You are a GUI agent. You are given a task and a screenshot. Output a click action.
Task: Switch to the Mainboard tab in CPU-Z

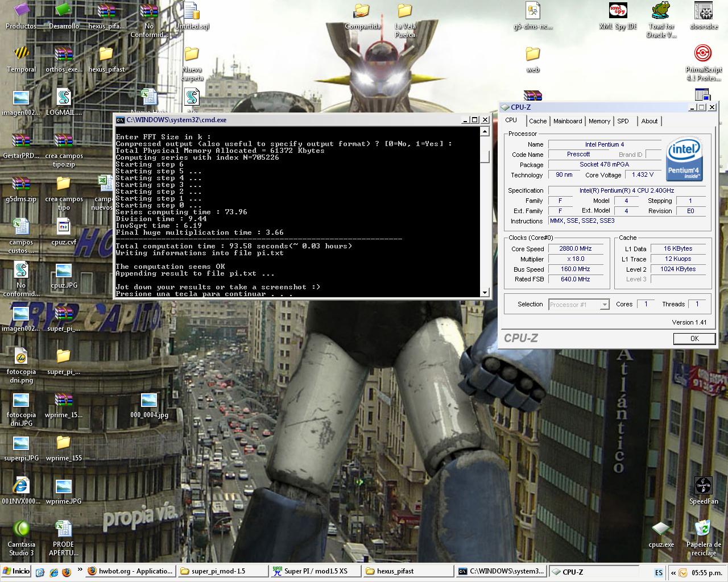(x=568, y=121)
